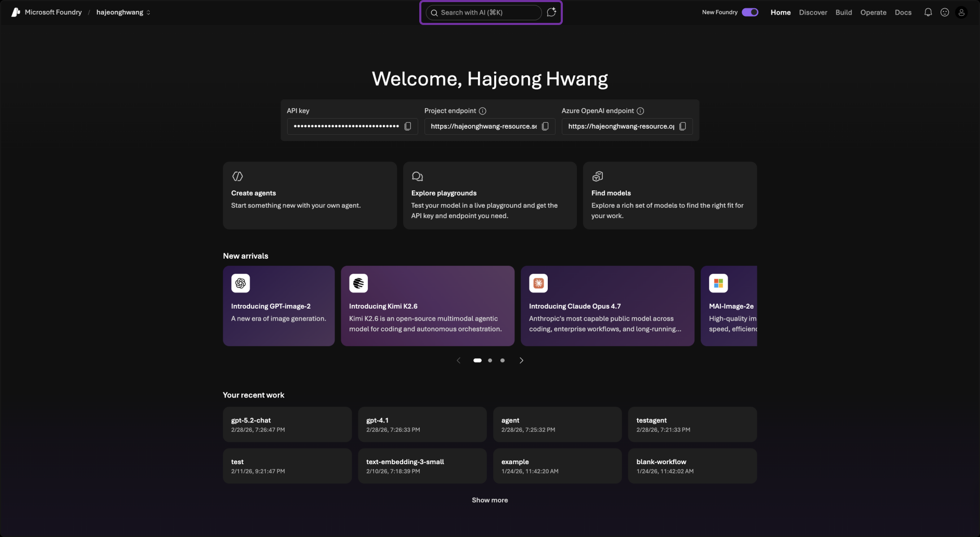Image resolution: width=980 pixels, height=537 pixels.
Task: Switch to the Build tab
Action: pos(844,12)
